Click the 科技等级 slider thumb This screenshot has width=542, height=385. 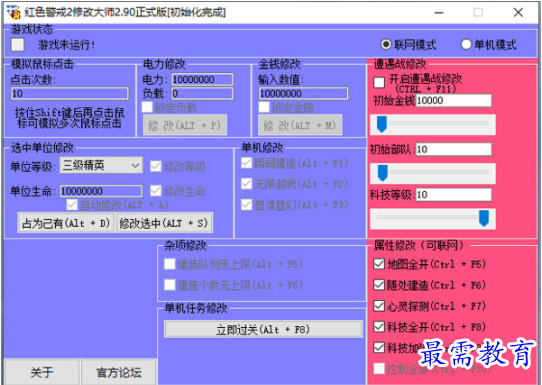[484, 218]
